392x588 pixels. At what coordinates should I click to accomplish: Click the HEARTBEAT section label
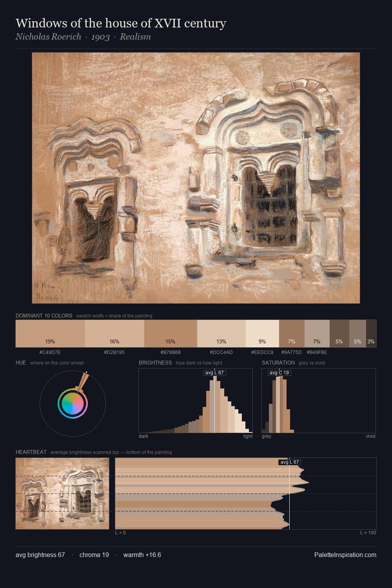31,452
